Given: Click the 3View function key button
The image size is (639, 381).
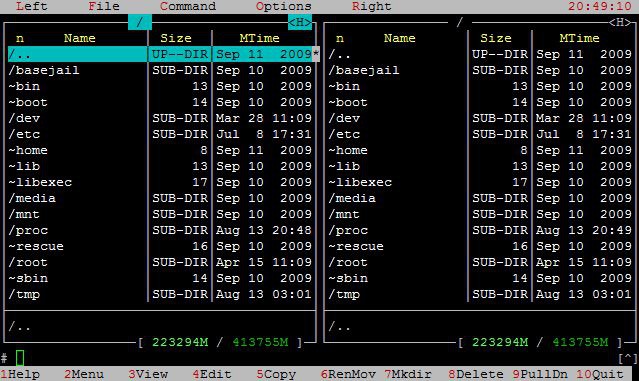Looking at the screenshot, I should [148, 374].
